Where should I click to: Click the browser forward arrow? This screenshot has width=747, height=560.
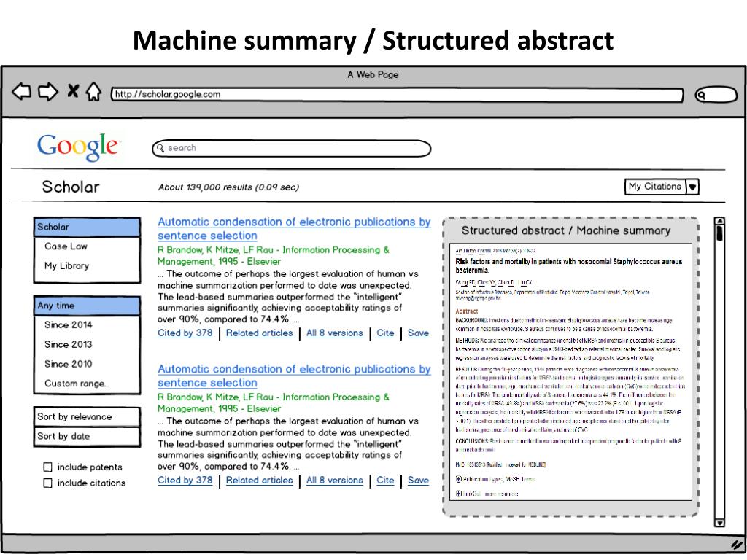(x=47, y=91)
